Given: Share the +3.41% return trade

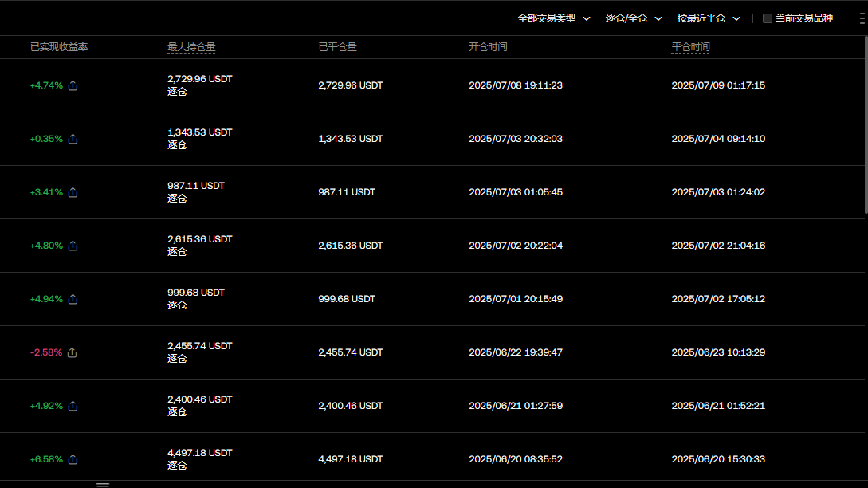Looking at the screenshot, I should [73, 192].
